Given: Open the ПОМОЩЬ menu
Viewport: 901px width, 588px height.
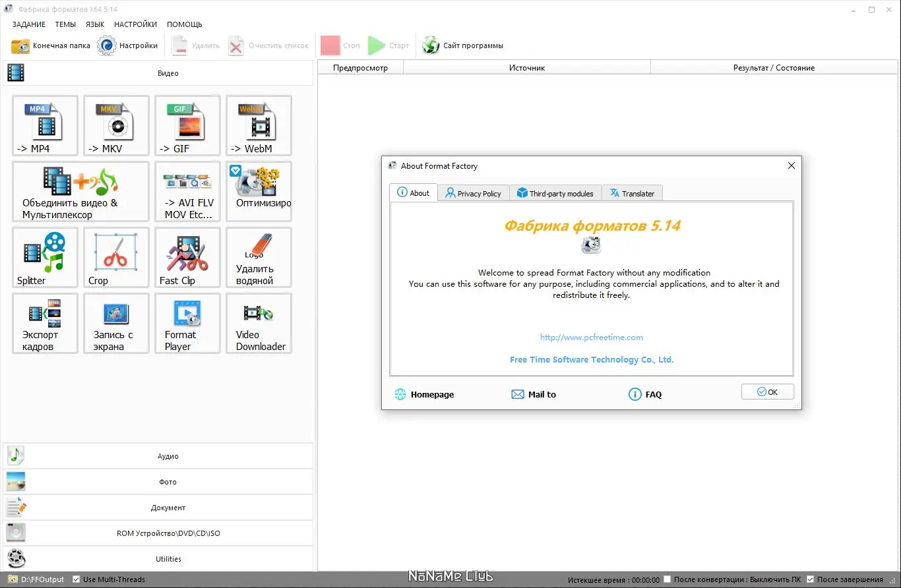Looking at the screenshot, I should point(185,24).
